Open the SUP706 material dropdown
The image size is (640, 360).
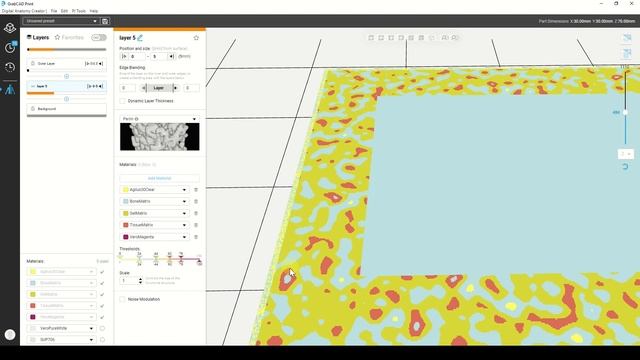(61, 340)
